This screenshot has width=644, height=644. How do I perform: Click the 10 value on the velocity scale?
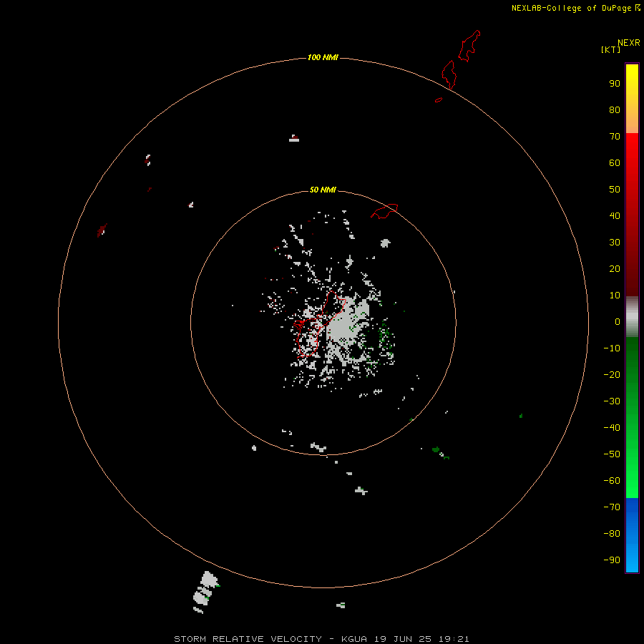[615, 296]
